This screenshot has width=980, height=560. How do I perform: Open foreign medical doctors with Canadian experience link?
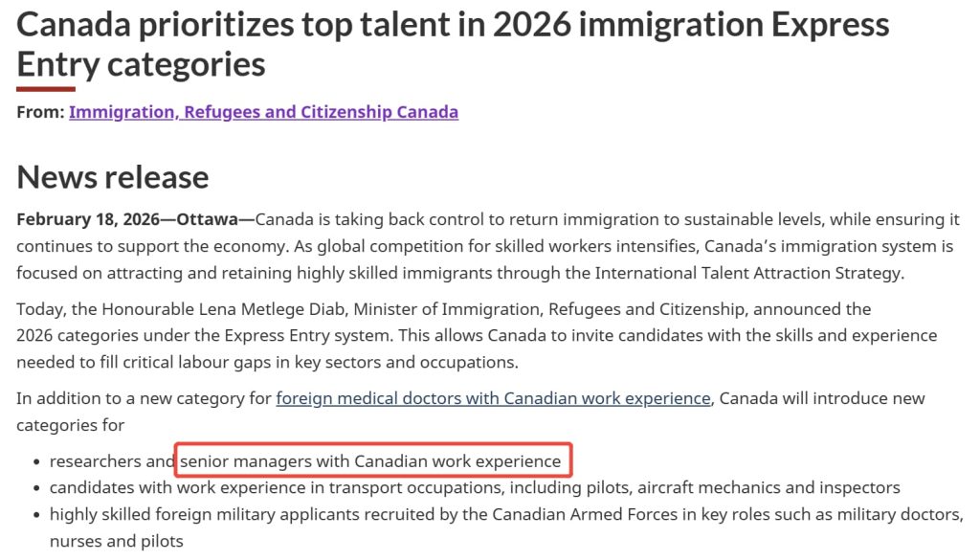click(x=493, y=398)
